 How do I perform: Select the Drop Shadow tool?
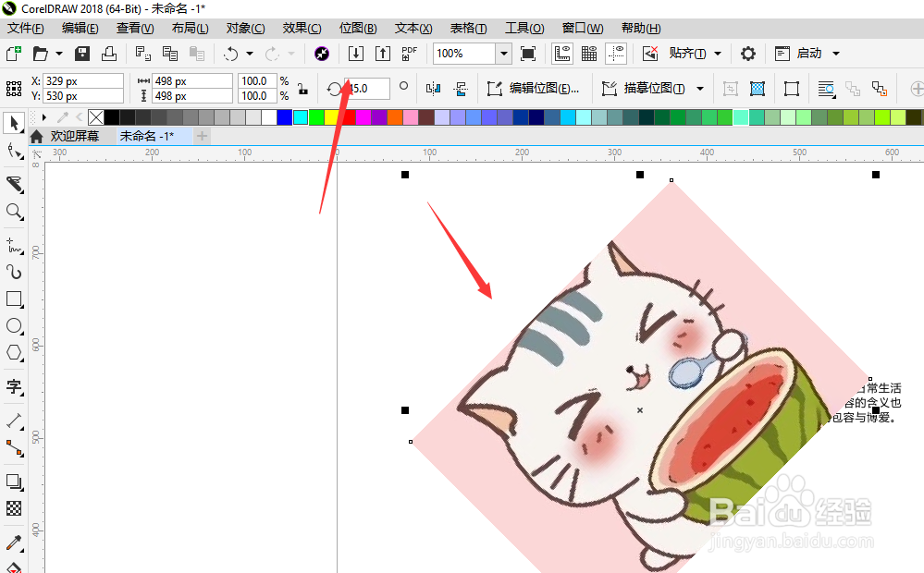[x=14, y=482]
